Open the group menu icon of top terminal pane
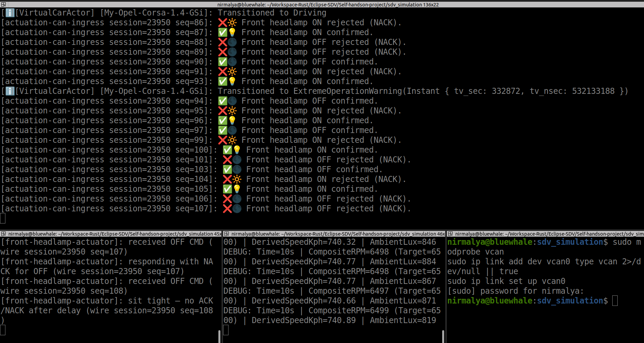 (x=3, y=4)
